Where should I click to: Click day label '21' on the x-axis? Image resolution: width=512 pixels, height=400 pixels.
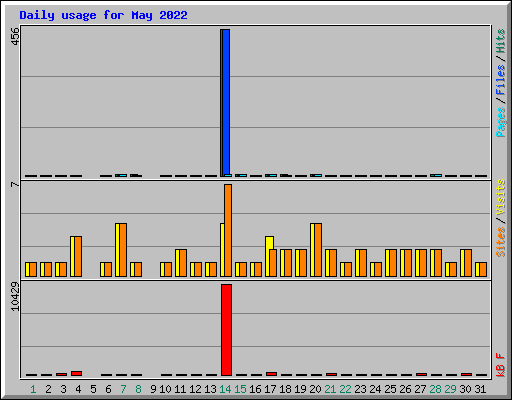[x=330, y=389]
